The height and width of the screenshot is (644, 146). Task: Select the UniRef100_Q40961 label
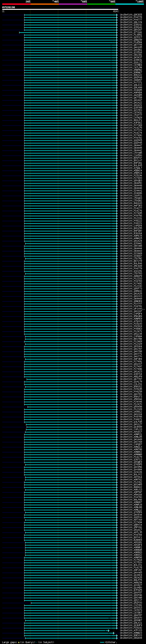tap(131, 50)
